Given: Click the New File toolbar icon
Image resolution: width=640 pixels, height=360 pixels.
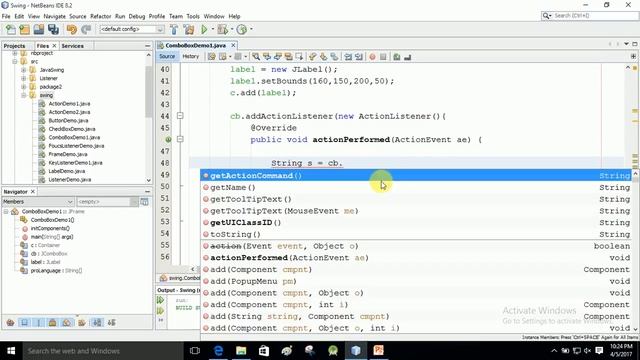Looking at the screenshot, I should (x=11, y=29).
